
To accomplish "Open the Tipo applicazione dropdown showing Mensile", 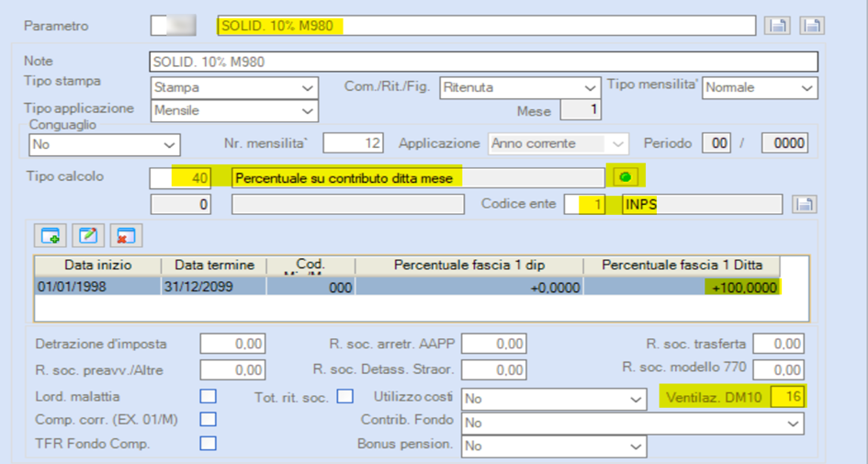I will pos(235,111).
